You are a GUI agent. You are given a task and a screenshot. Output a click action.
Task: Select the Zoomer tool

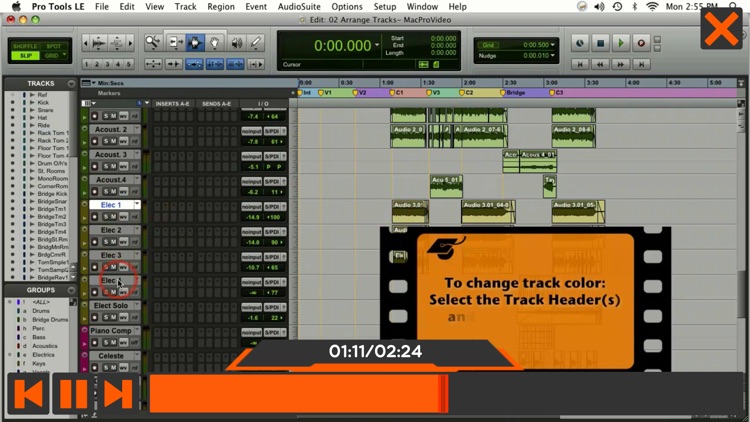click(153, 43)
